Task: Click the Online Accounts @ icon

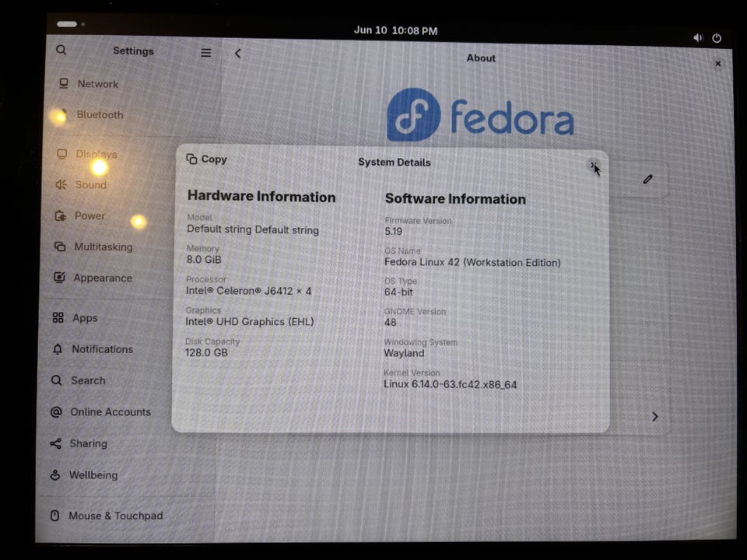Action: [x=56, y=412]
